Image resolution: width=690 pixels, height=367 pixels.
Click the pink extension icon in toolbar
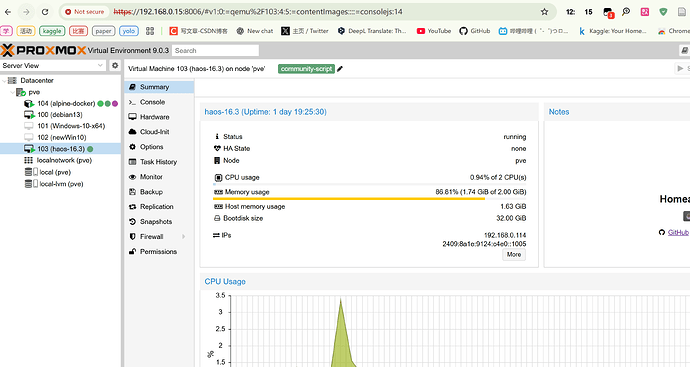click(x=645, y=12)
